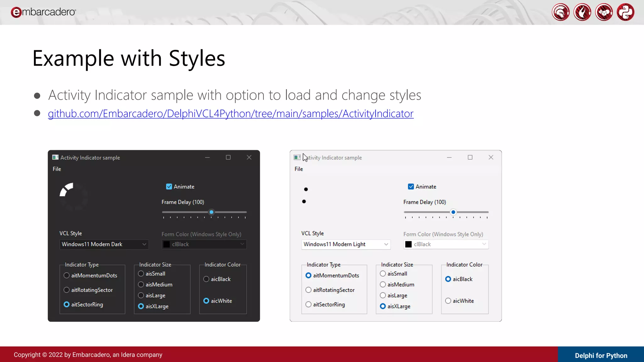Click the light window's app title icon
Image resolution: width=644 pixels, height=362 pixels.
(x=297, y=157)
